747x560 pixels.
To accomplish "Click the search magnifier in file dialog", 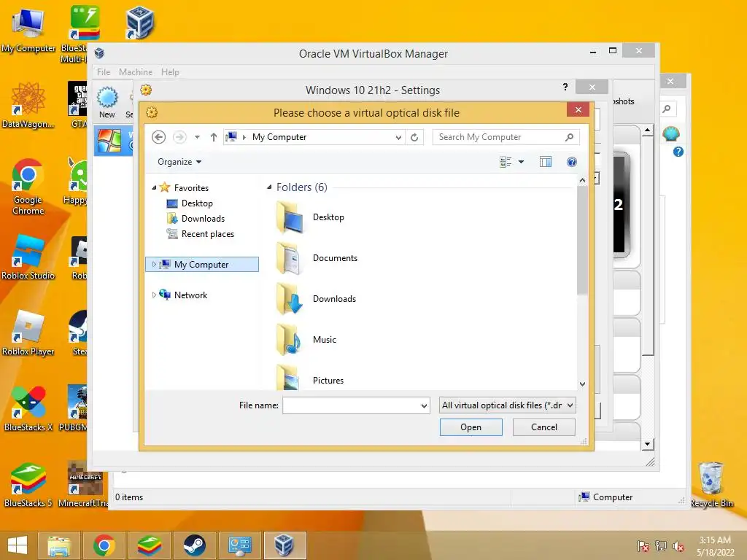I will click(x=569, y=137).
